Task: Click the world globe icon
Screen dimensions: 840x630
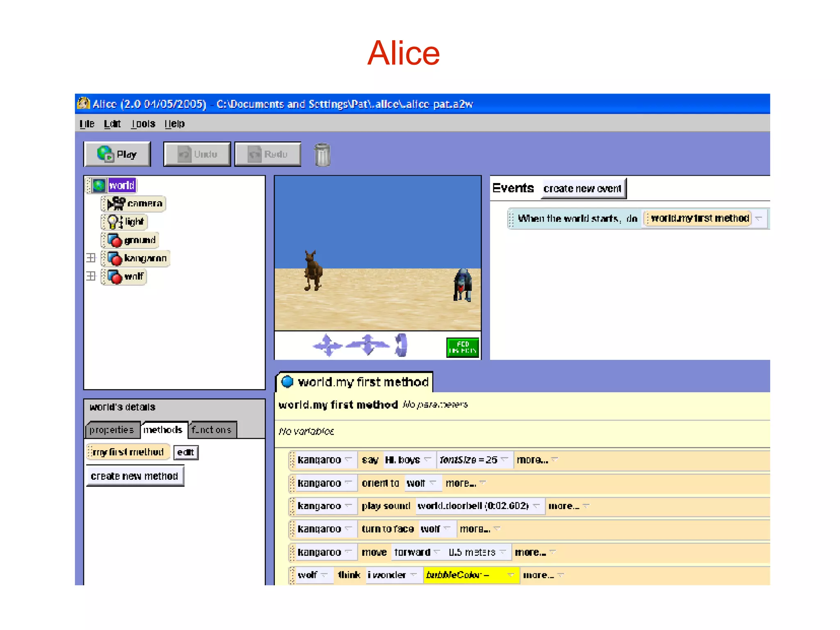Action: [99, 186]
